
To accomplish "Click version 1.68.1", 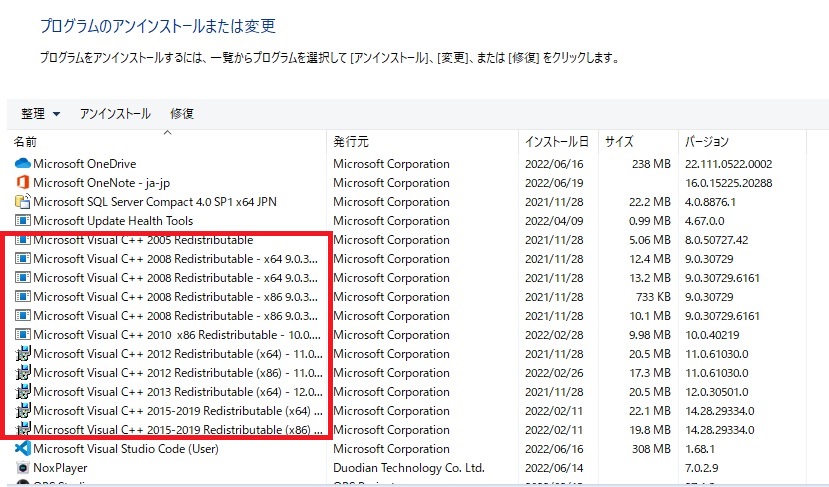I will 700,448.
